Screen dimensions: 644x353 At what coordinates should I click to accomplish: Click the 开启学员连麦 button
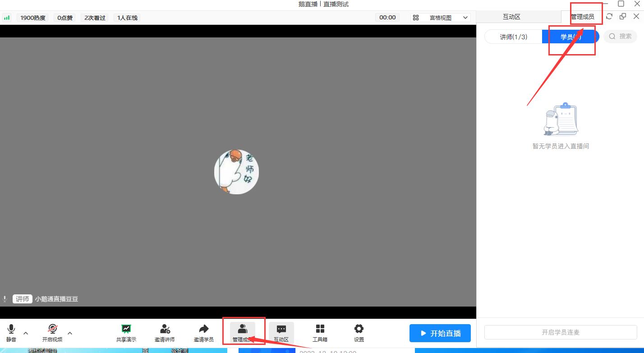(x=560, y=332)
